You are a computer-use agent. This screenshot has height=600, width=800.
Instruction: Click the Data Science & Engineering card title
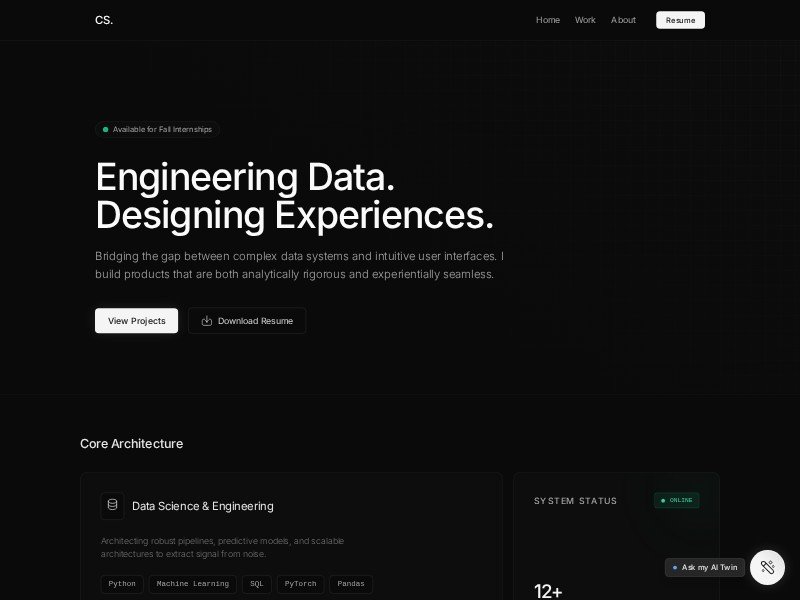click(x=202, y=506)
